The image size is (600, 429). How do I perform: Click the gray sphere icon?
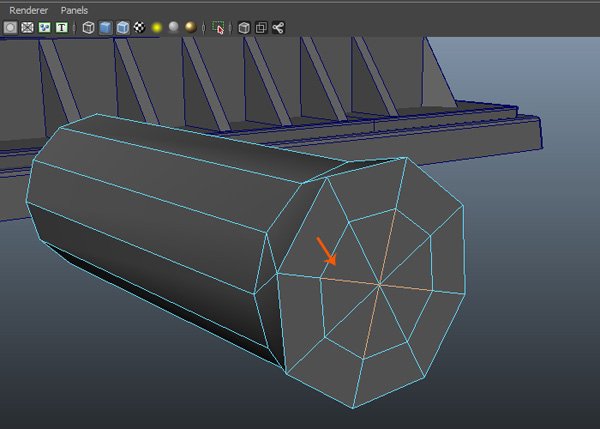[x=174, y=28]
